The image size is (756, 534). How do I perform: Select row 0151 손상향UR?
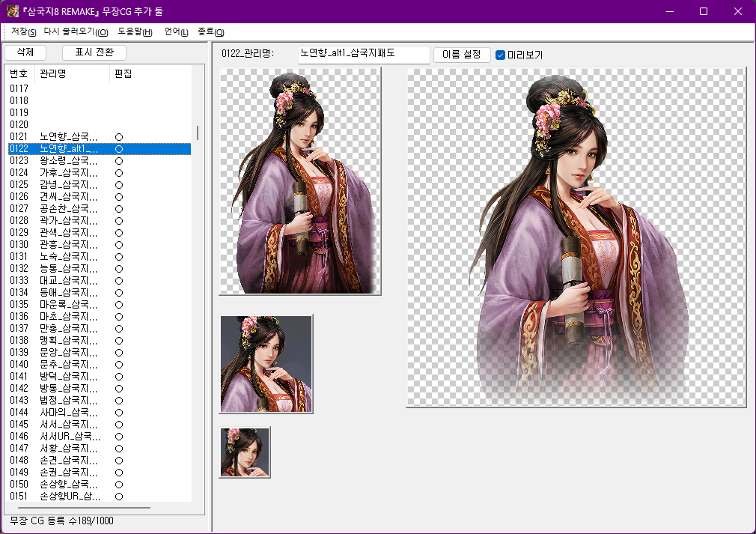[x=100, y=497]
